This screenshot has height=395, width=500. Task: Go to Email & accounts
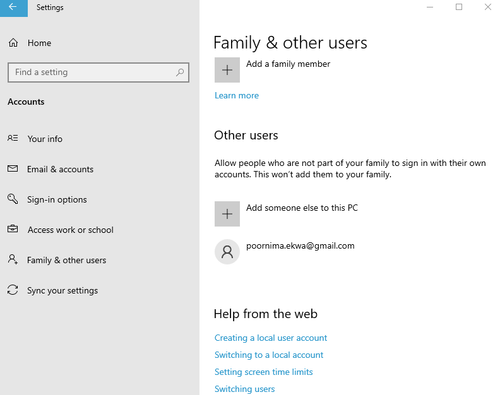click(x=60, y=169)
